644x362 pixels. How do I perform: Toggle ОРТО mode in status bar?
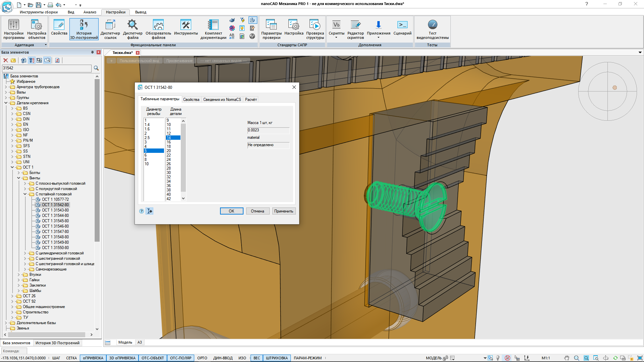[x=202, y=358]
